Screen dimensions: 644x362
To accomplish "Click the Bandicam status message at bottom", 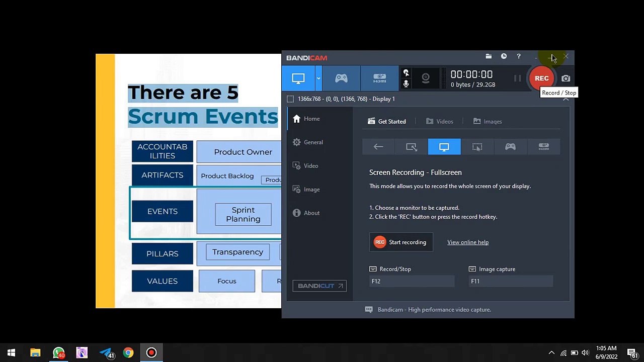I will (434, 310).
